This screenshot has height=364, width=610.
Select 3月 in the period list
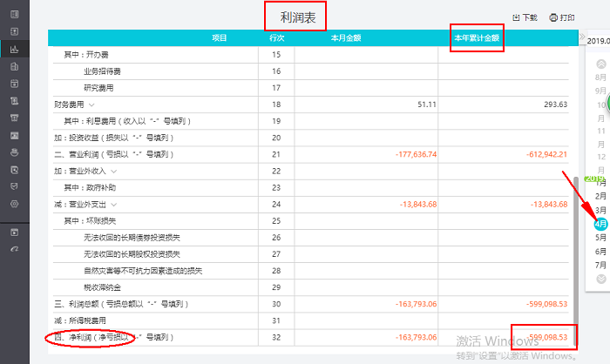[600, 210]
